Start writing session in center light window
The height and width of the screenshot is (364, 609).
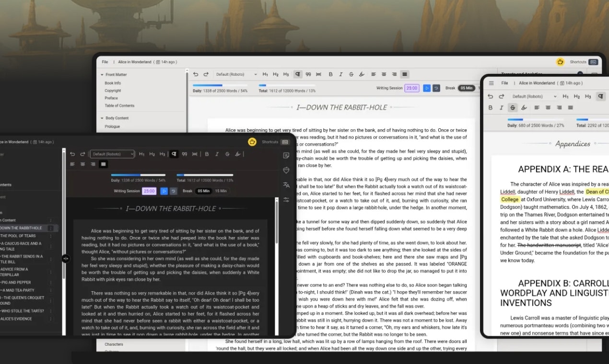pyautogui.click(x=427, y=88)
